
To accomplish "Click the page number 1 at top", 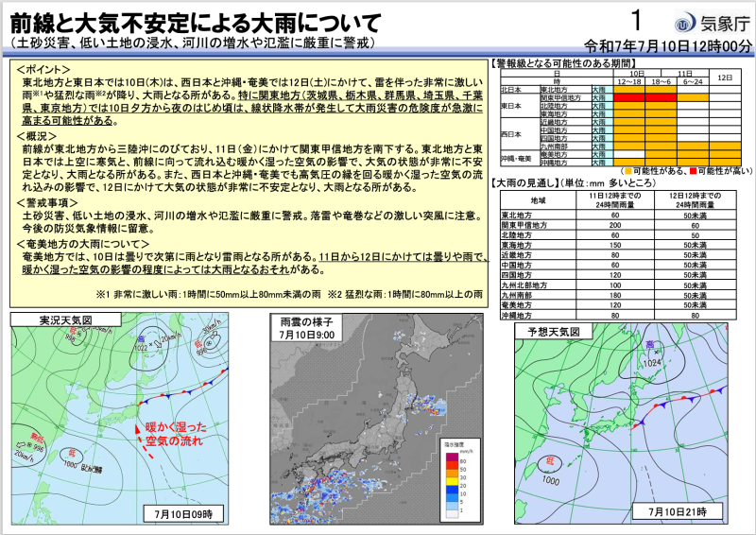I will [636, 20].
